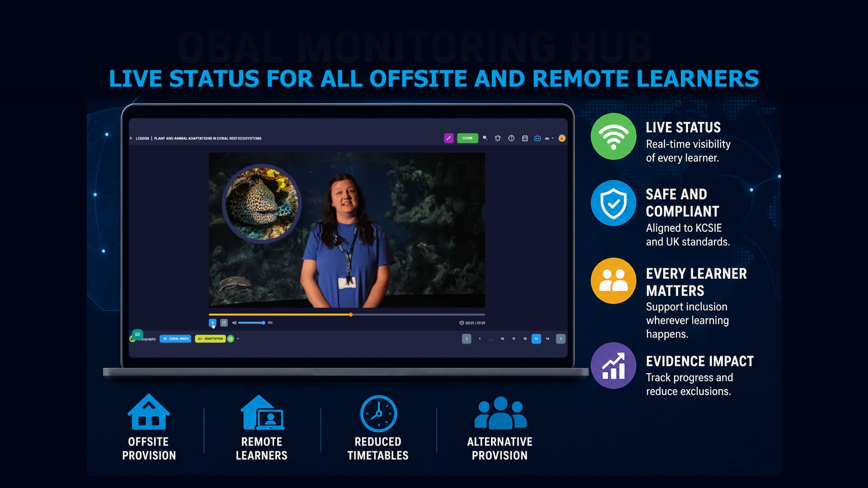The width and height of the screenshot is (868, 488).
Task: Open search via the magnifying glass icon
Action: click(x=485, y=138)
